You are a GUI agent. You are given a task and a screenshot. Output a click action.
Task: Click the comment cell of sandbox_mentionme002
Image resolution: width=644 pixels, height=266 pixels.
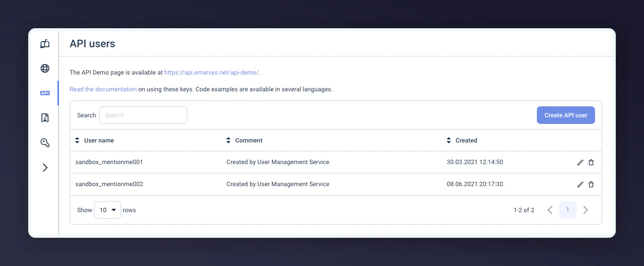pyautogui.click(x=278, y=184)
